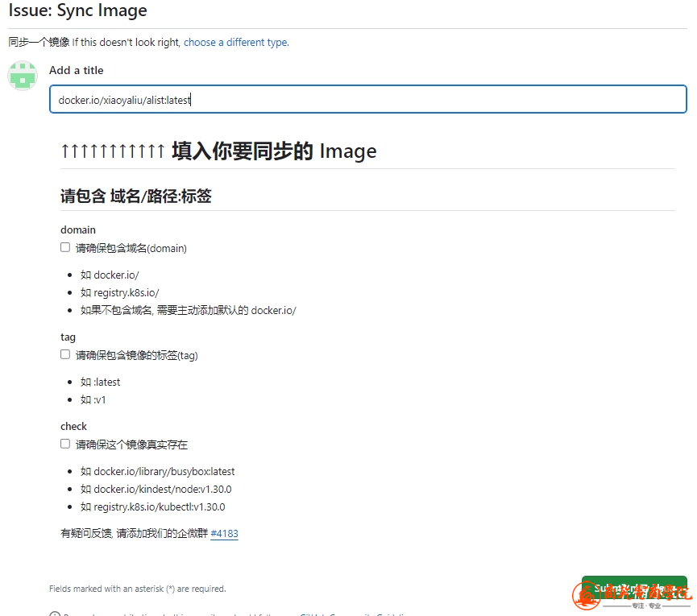Click 'docker.io/kindest/node:v1.30.0' example text
This screenshot has width=697, height=616.
[x=163, y=489]
